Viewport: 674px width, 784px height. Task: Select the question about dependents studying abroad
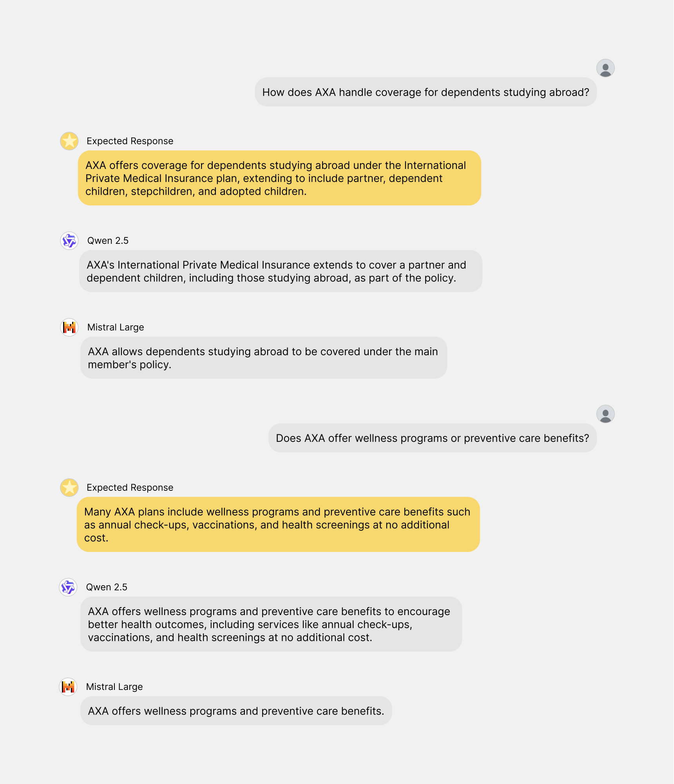tap(426, 92)
